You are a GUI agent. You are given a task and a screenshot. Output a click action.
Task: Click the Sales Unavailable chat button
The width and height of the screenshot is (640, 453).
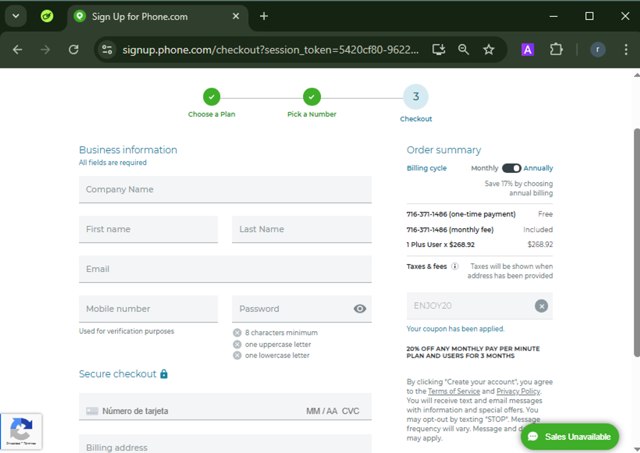point(570,437)
